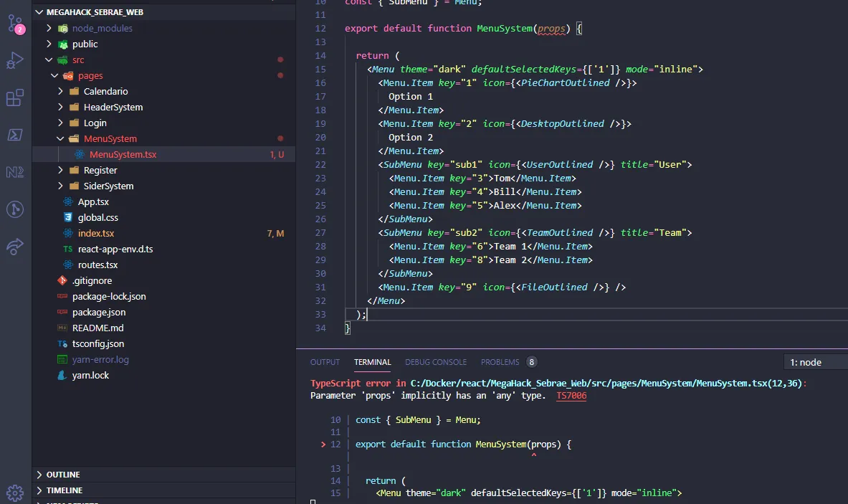Click the Live Share arrow icon
848x504 pixels.
point(14,247)
